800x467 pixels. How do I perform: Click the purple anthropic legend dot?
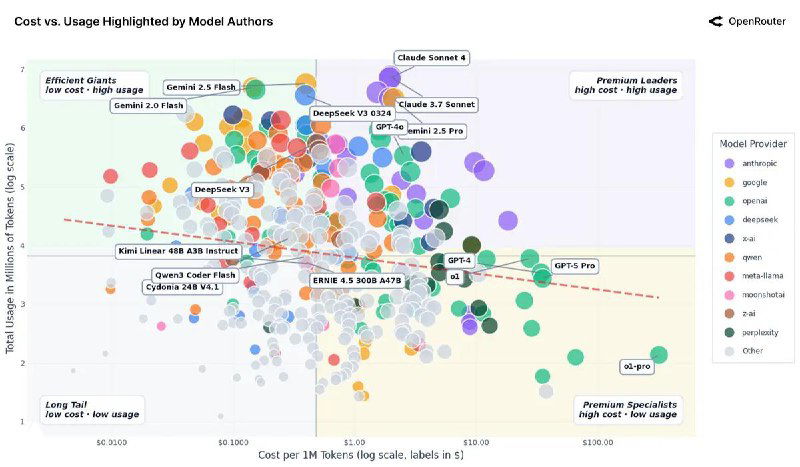pyautogui.click(x=731, y=163)
